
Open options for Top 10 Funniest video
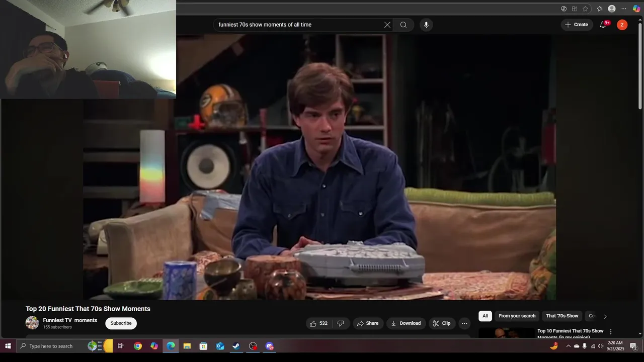tap(611, 332)
